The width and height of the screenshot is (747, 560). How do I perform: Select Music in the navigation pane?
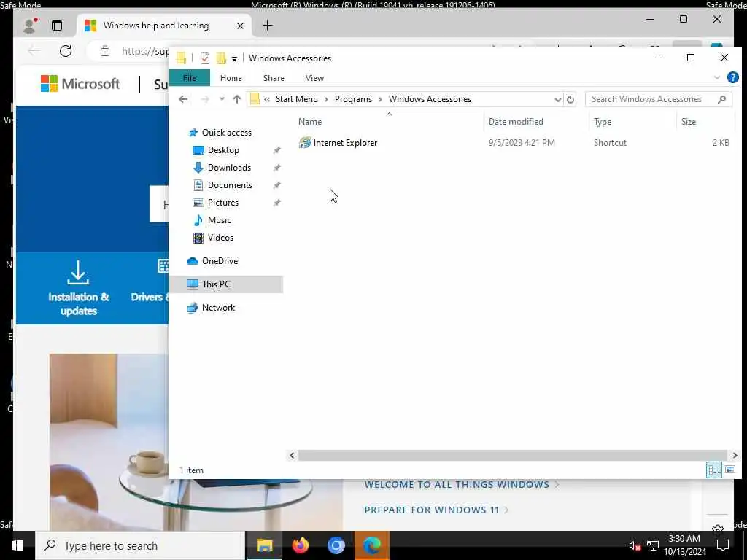point(212,220)
